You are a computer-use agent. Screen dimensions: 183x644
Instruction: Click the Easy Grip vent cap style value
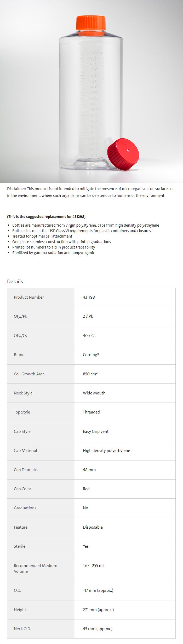(x=96, y=432)
